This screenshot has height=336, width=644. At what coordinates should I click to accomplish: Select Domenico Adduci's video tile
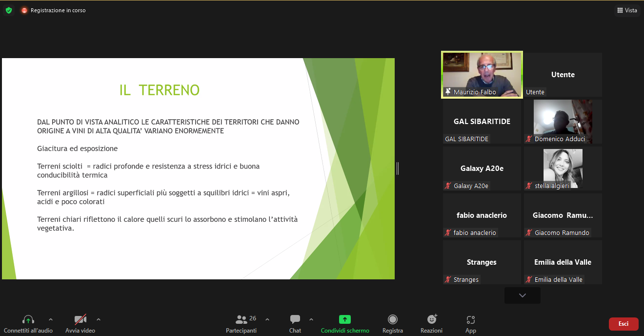563,122
